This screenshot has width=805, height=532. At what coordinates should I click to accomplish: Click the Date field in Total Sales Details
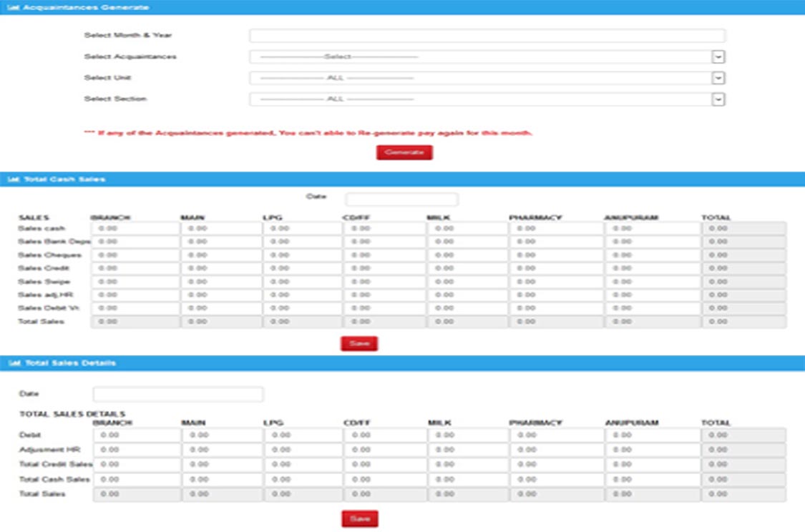pos(178,394)
